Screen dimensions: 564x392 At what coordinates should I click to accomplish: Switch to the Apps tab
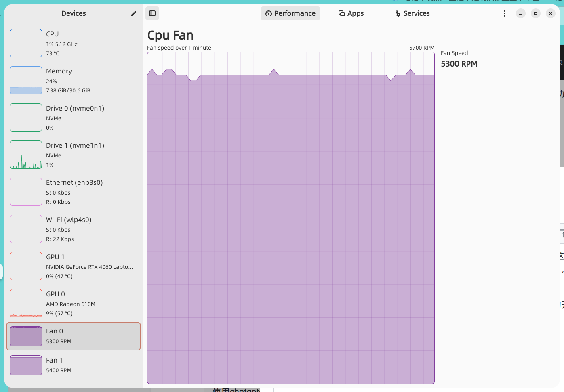pos(351,13)
